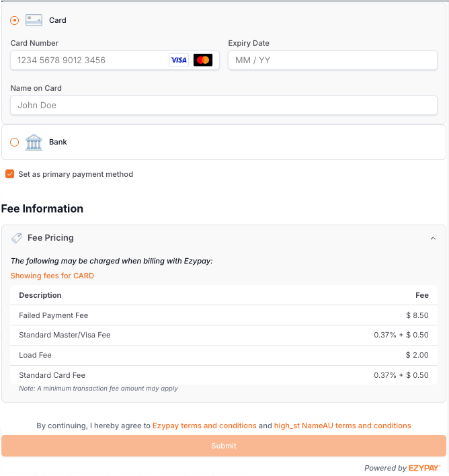
Task: Click the Fee column header
Action: pos(422,295)
